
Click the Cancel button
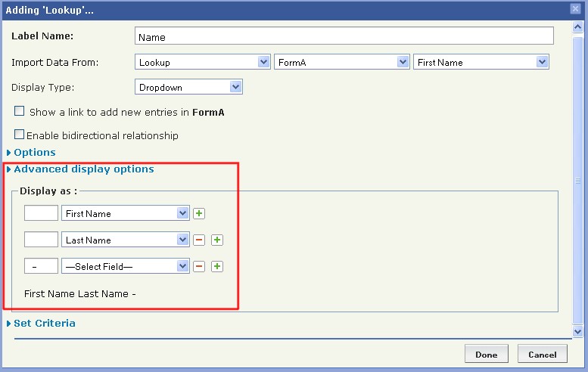click(542, 354)
